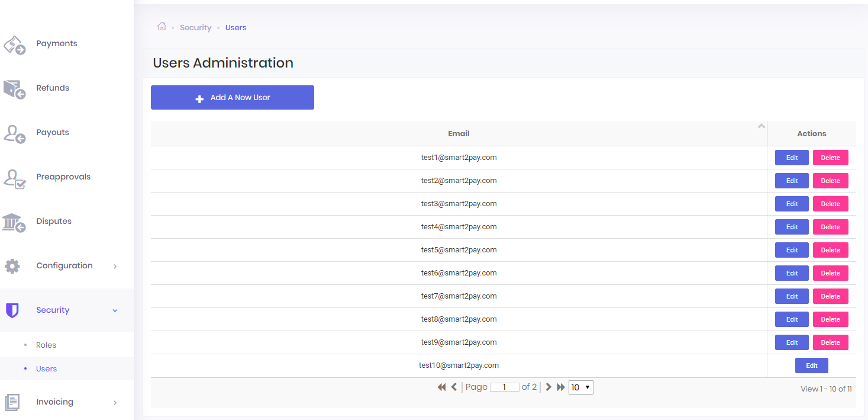
Task: Delete user test3@smart2pay.com
Action: click(x=831, y=204)
